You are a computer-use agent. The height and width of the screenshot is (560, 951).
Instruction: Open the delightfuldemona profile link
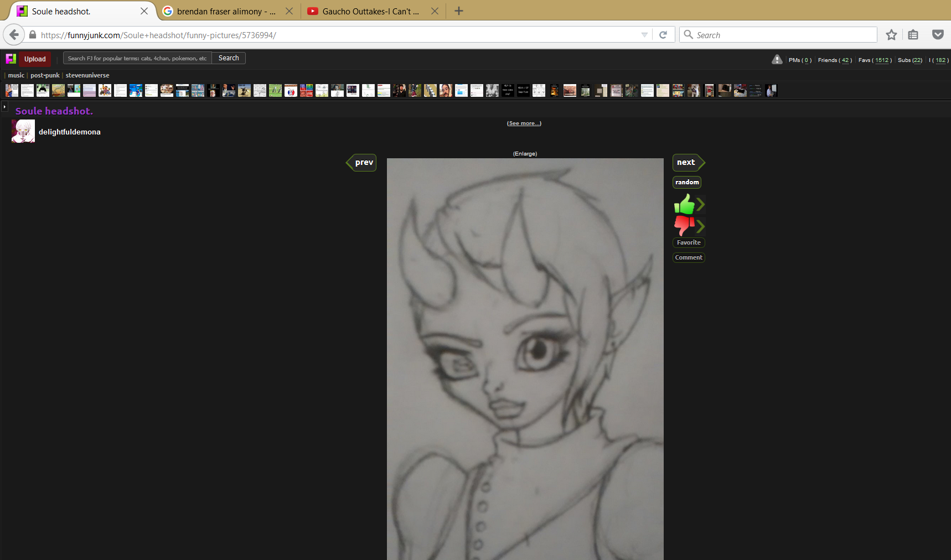(x=69, y=132)
